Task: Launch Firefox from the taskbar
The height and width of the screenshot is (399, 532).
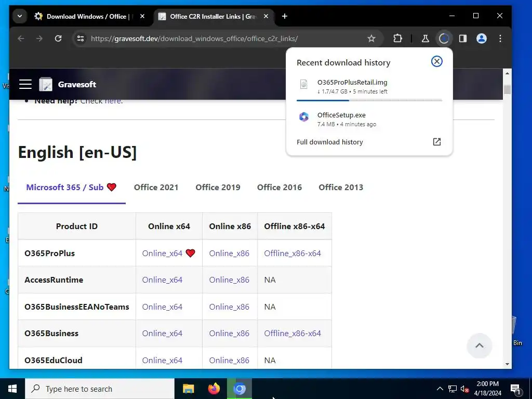Action: click(214, 389)
